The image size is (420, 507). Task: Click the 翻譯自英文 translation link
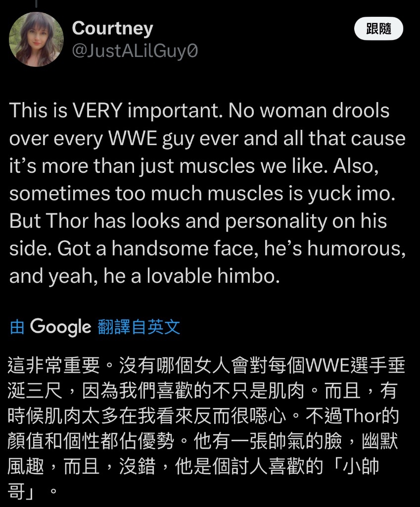coord(139,327)
